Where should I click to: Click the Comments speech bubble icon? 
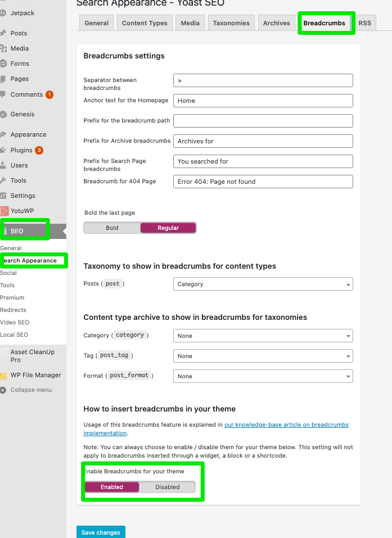3,94
